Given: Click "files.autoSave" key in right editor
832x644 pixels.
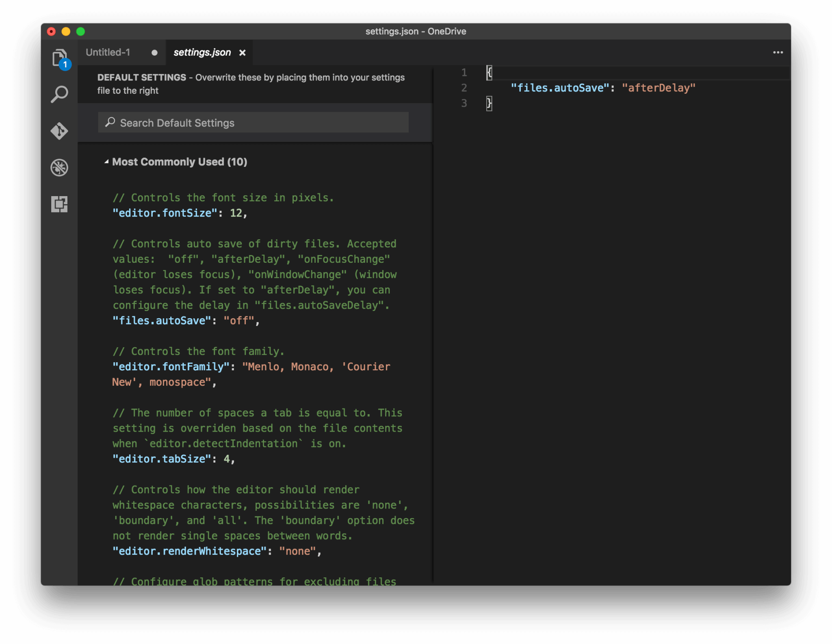Looking at the screenshot, I should click(x=560, y=88).
